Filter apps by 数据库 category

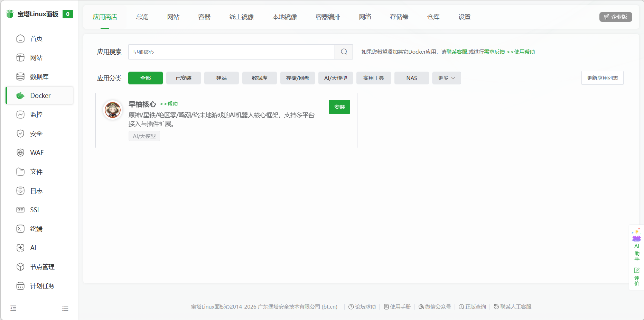coord(260,78)
